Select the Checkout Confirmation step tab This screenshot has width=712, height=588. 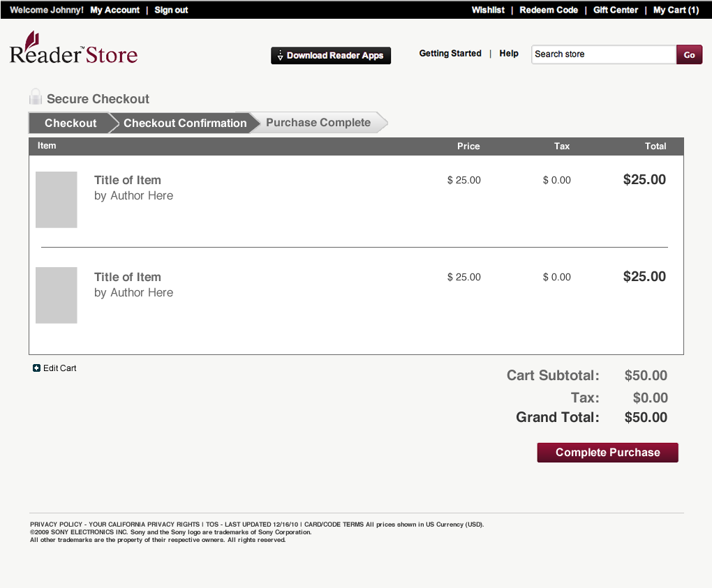pos(185,123)
